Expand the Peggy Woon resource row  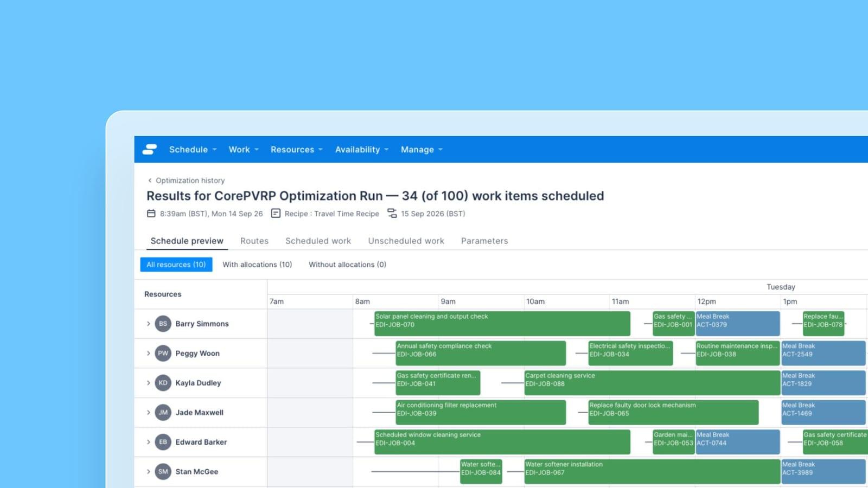[x=148, y=353]
